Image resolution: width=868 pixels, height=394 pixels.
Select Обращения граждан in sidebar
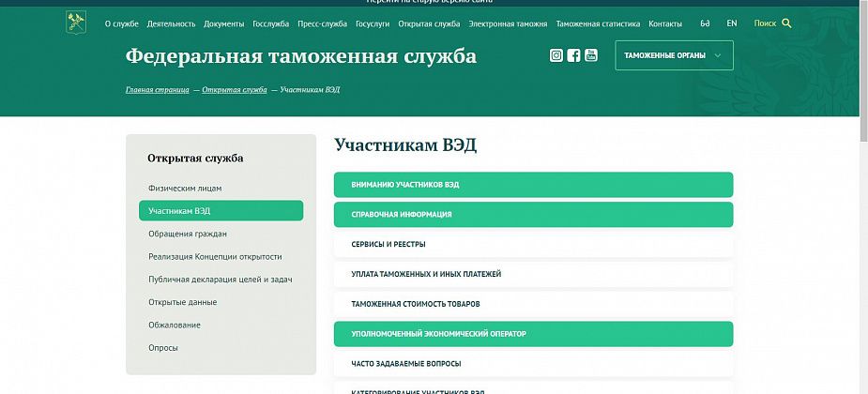(x=188, y=235)
